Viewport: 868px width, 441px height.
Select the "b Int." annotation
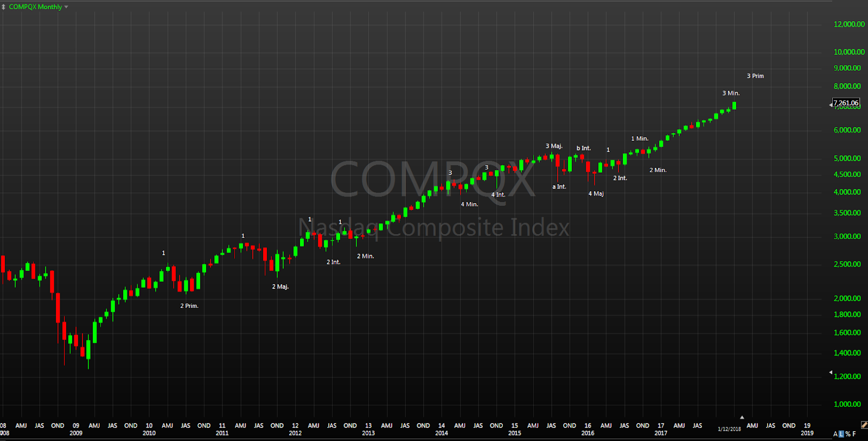pyautogui.click(x=584, y=148)
